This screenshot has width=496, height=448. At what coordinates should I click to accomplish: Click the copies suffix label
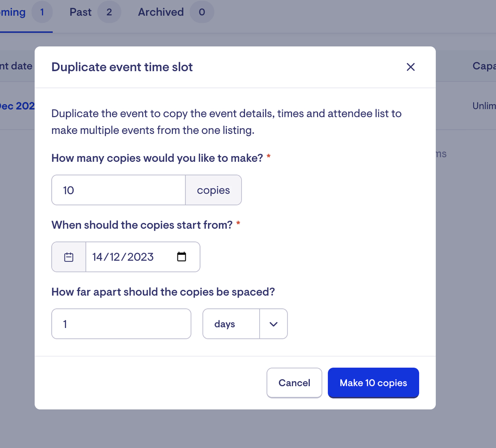tap(213, 190)
